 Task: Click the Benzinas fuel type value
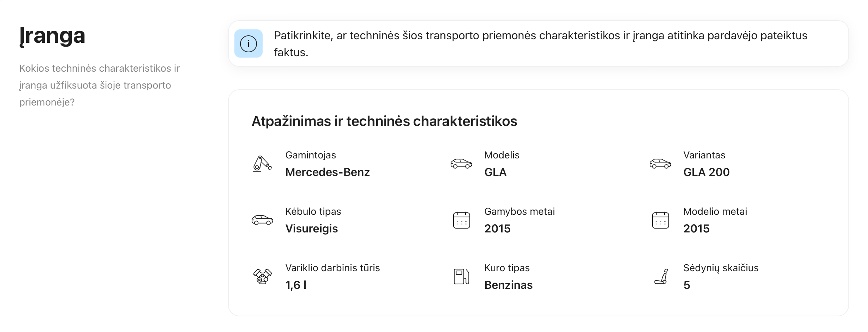pyautogui.click(x=508, y=285)
